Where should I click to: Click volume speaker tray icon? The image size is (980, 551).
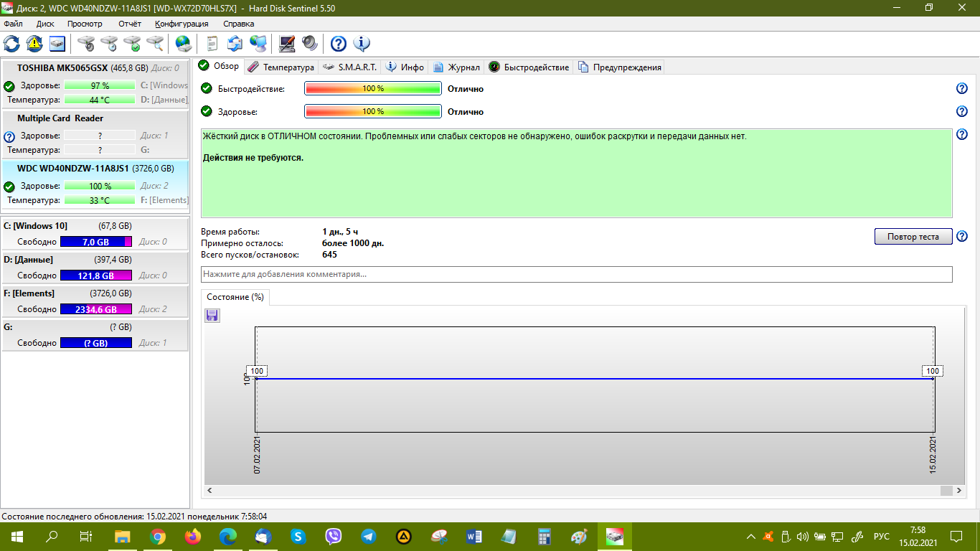[802, 536]
